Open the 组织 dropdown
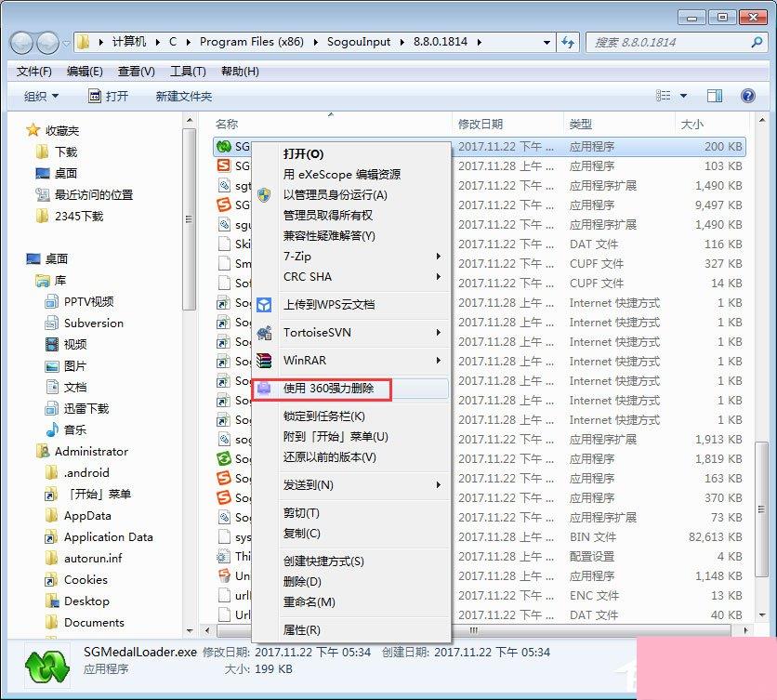Viewport: 777px width, 700px height. [x=41, y=96]
